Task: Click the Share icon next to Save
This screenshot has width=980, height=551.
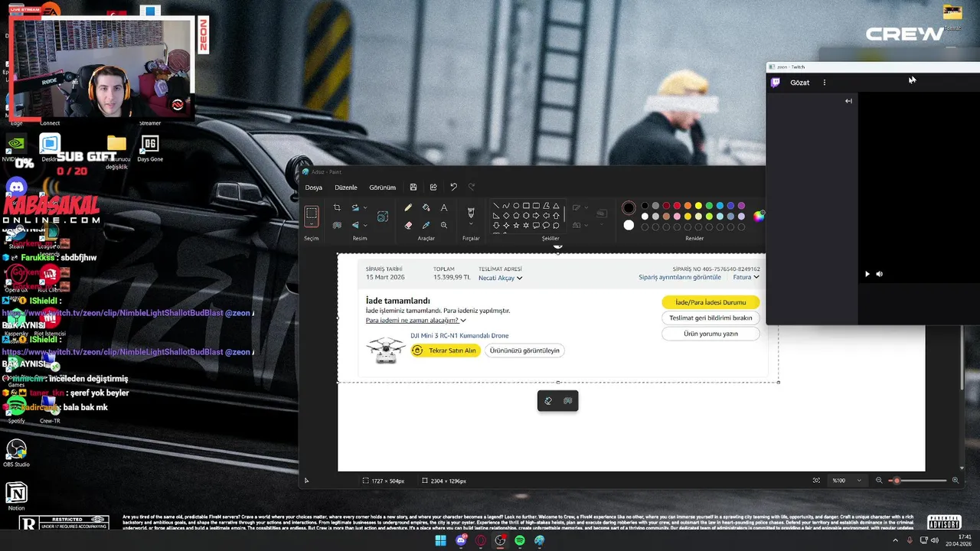Action: click(x=433, y=187)
